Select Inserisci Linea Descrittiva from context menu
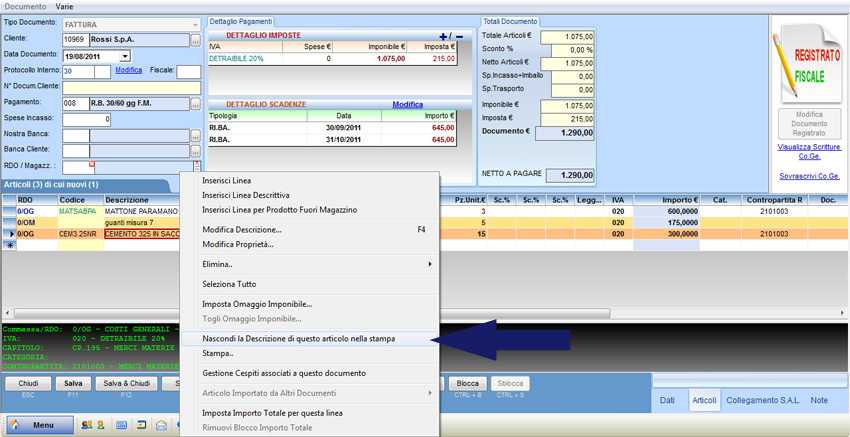 tap(245, 195)
